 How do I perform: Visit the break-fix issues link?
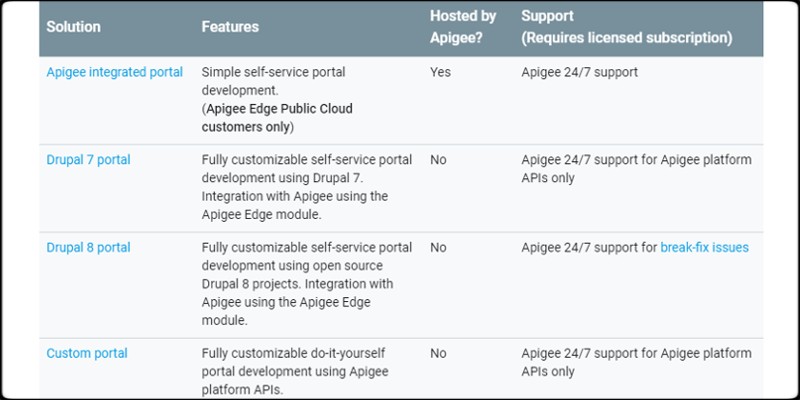click(x=705, y=248)
